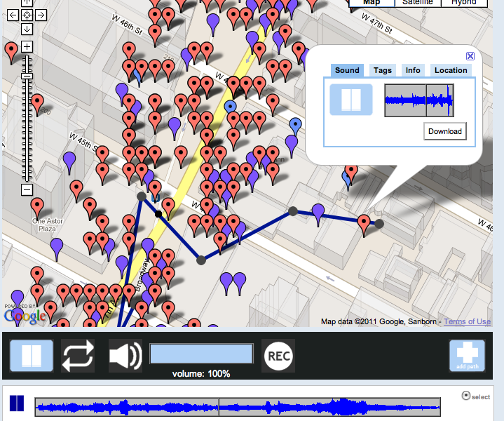The width and height of the screenshot is (504, 421).
Task: Click the Download button
Action: click(445, 131)
